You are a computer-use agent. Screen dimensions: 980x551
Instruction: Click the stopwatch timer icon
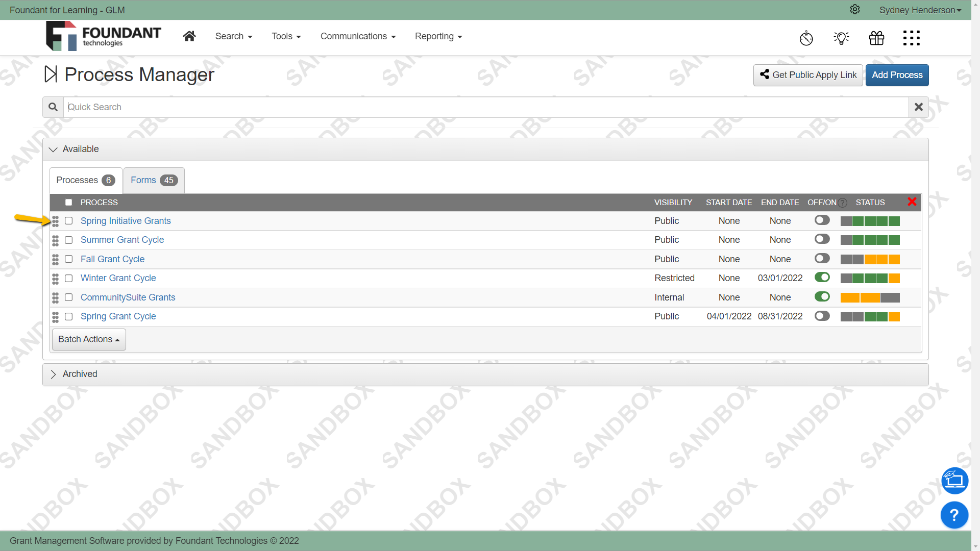click(806, 38)
